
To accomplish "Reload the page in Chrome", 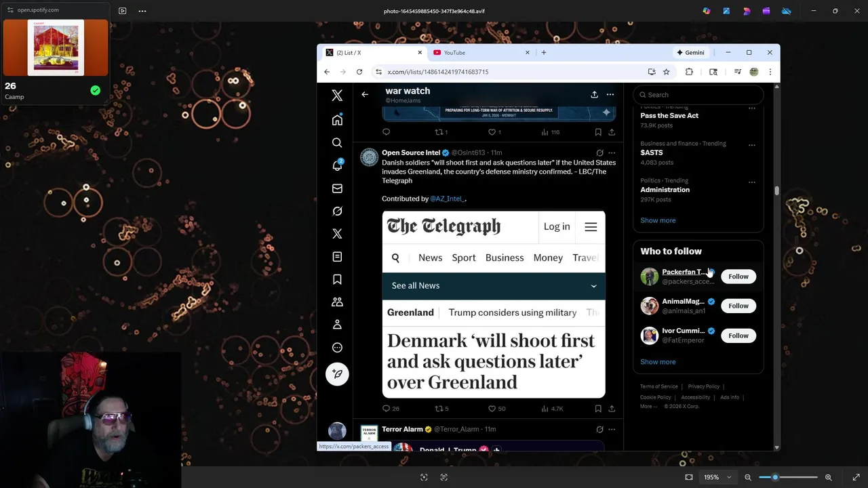I will 359,72.
